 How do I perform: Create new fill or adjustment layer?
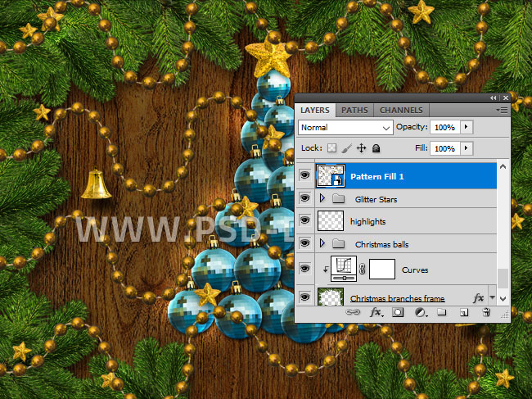(421, 312)
